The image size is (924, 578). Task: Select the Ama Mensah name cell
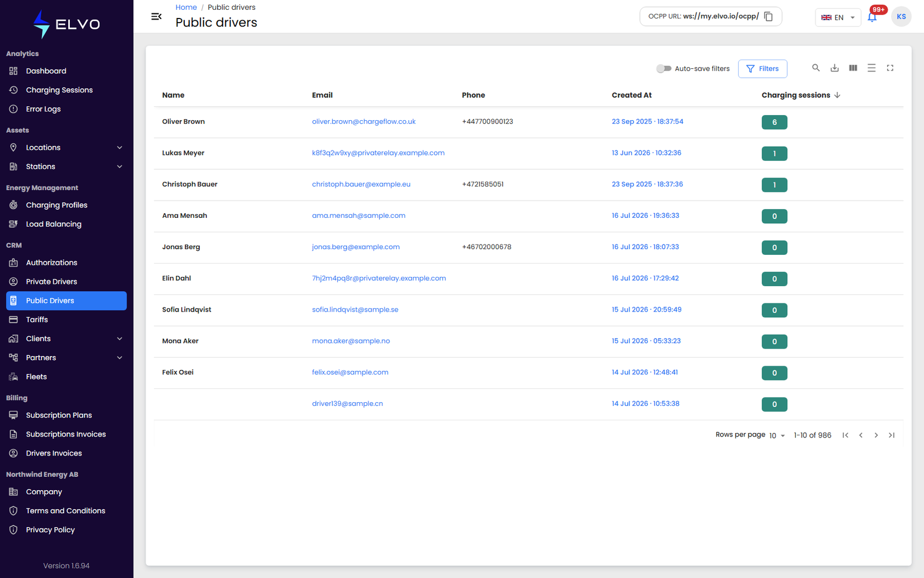click(x=184, y=216)
